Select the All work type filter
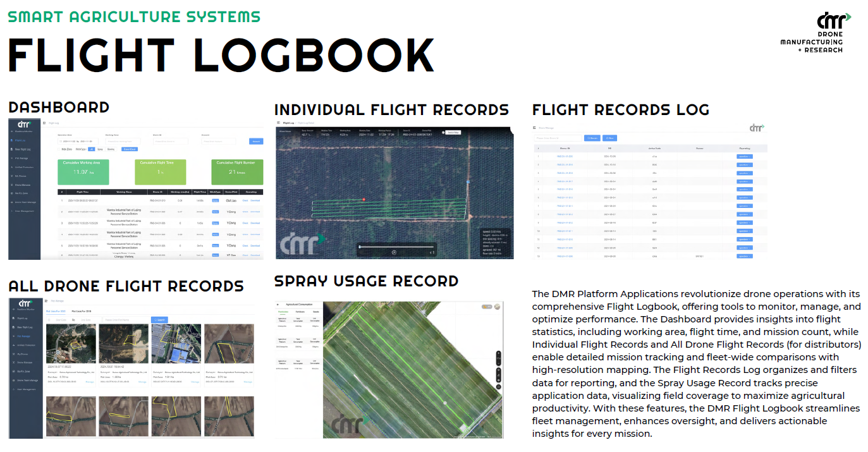Viewport: 868px width, 452px height. (x=91, y=149)
